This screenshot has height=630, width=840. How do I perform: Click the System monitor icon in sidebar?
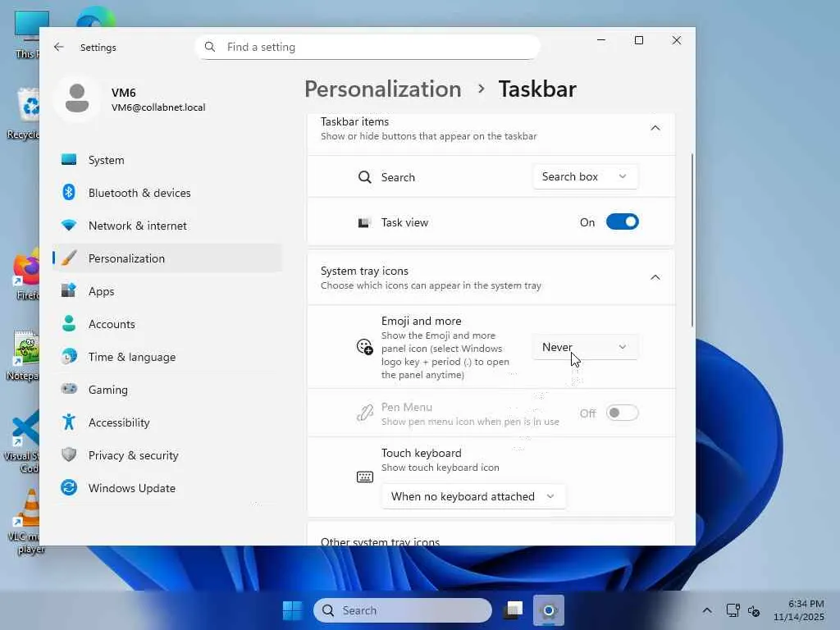(x=69, y=160)
